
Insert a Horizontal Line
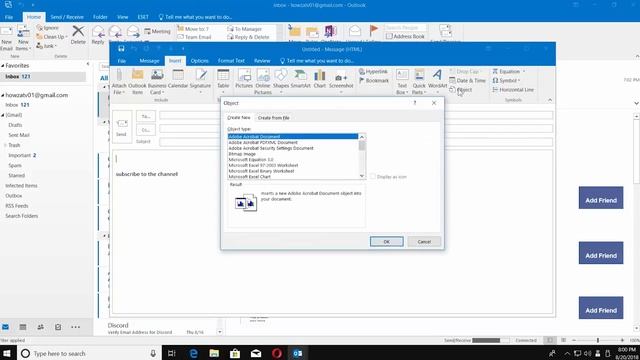coord(513,89)
